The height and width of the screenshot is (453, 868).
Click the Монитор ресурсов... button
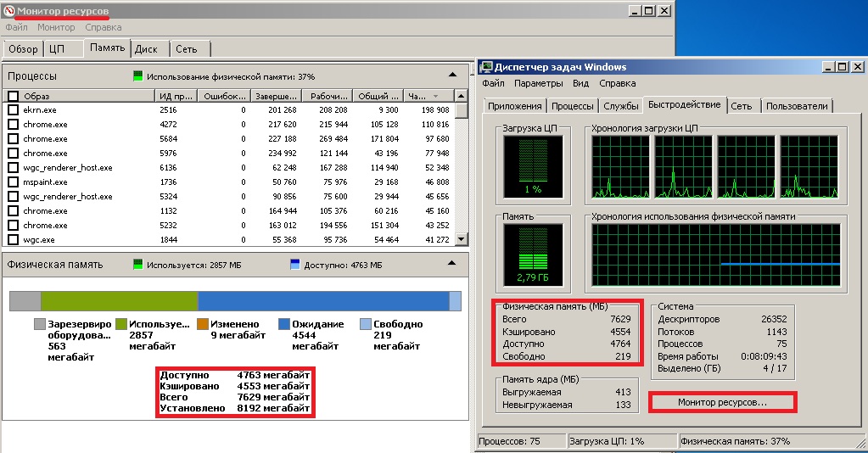pyautogui.click(x=722, y=402)
